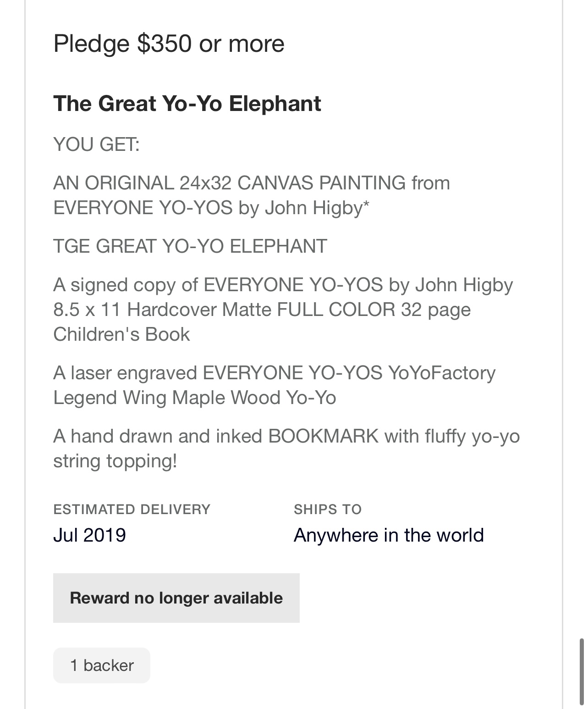This screenshot has width=588, height=709.
Task: Click the page scrollbar thumb on right
Action: [x=582, y=671]
